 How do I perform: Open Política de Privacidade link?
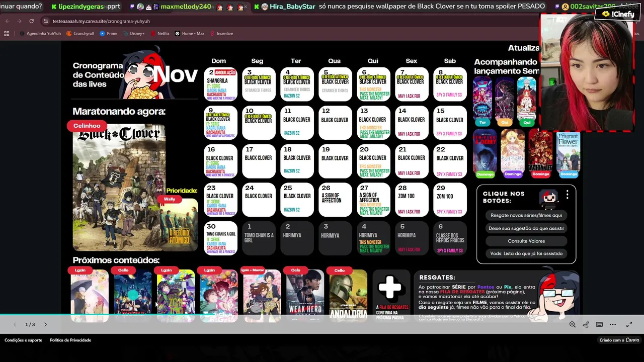pyautogui.click(x=70, y=340)
